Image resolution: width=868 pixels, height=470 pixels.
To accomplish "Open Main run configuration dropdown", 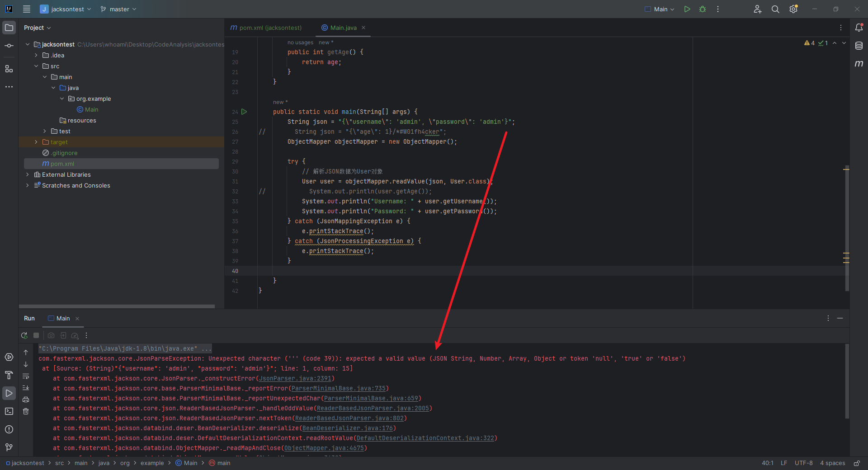I will click(660, 9).
